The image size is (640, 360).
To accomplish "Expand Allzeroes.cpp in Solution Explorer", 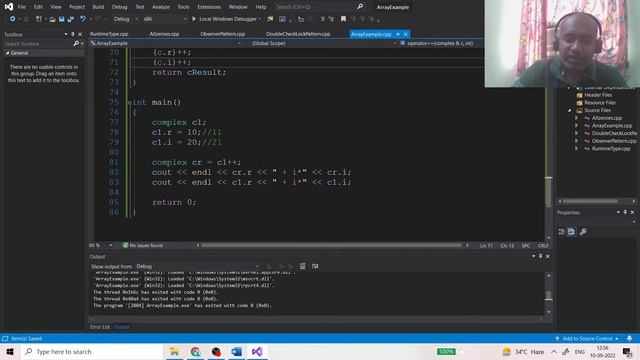I will pyautogui.click(x=576, y=118).
